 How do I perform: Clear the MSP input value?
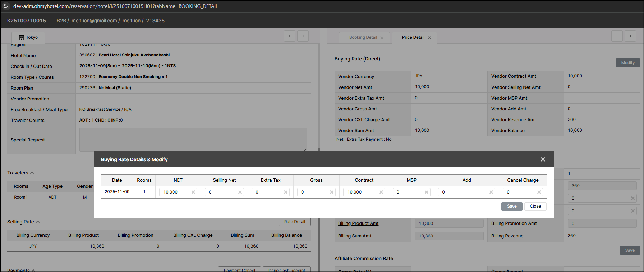(427, 192)
